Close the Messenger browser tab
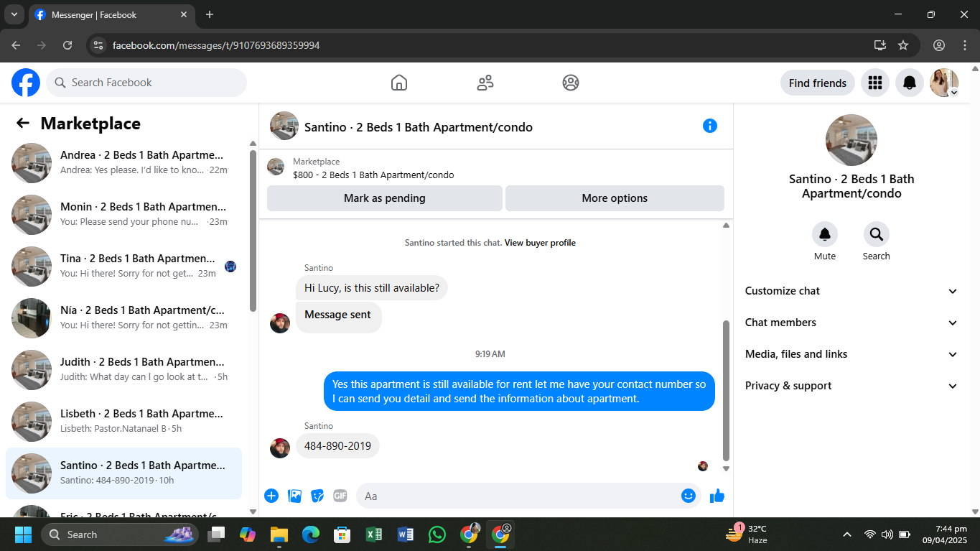The height and width of the screenshot is (551, 980). tap(184, 14)
